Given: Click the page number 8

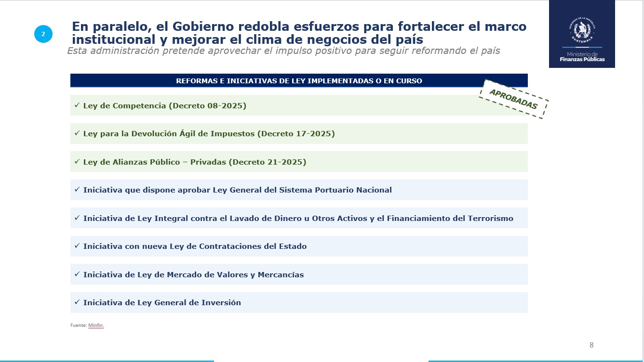Looking at the screenshot, I should tap(591, 345).
